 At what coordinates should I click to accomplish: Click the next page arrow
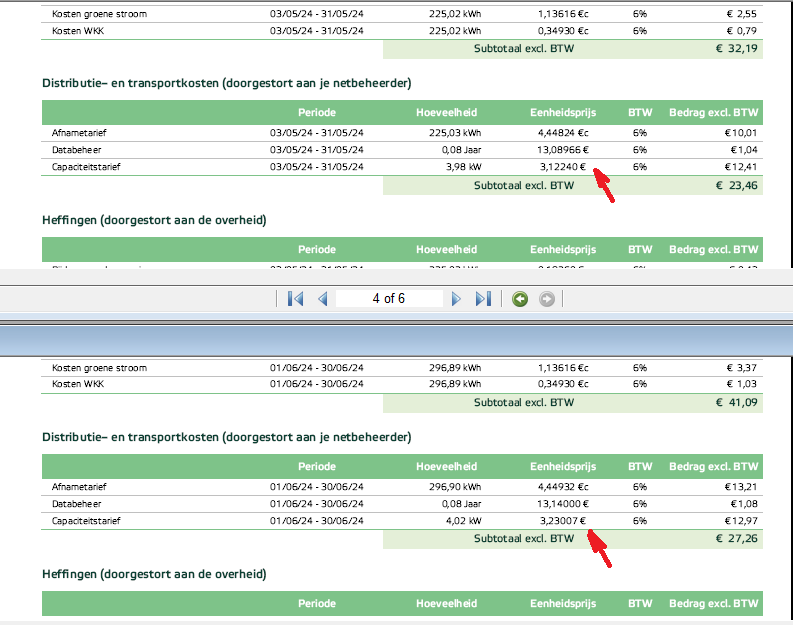[x=456, y=299]
